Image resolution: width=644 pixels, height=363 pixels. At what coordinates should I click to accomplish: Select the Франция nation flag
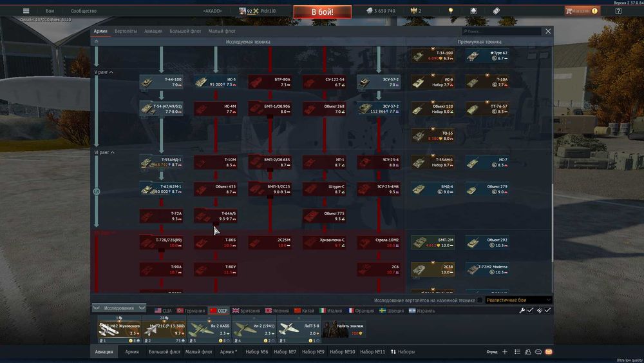click(361, 311)
